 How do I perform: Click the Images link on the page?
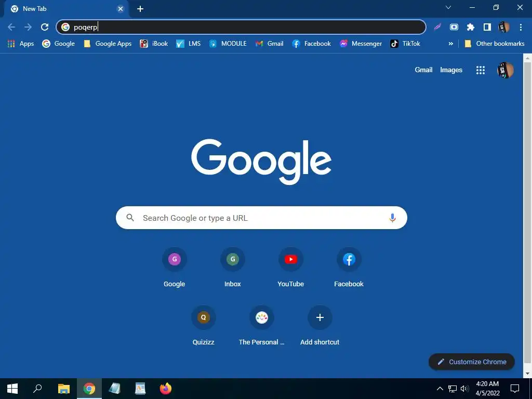point(451,70)
